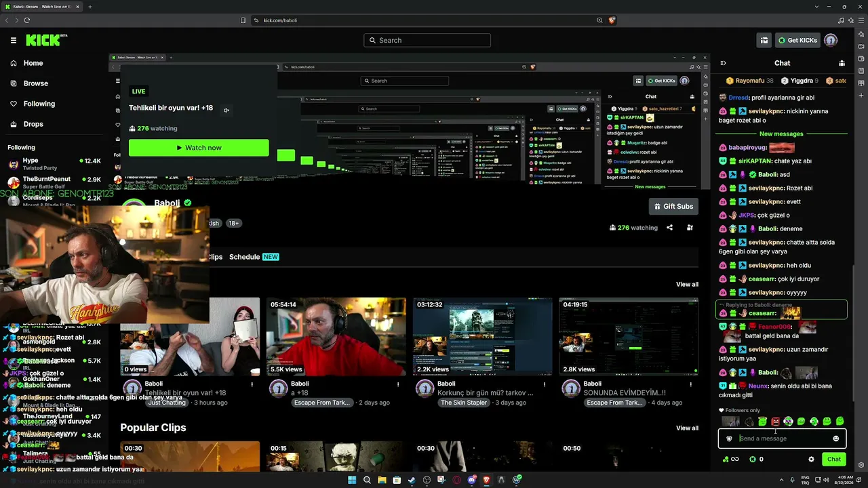Viewport: 868px width, 488px height.
Task: Insert the angry red emote
Action: click(x=775, y=422)
